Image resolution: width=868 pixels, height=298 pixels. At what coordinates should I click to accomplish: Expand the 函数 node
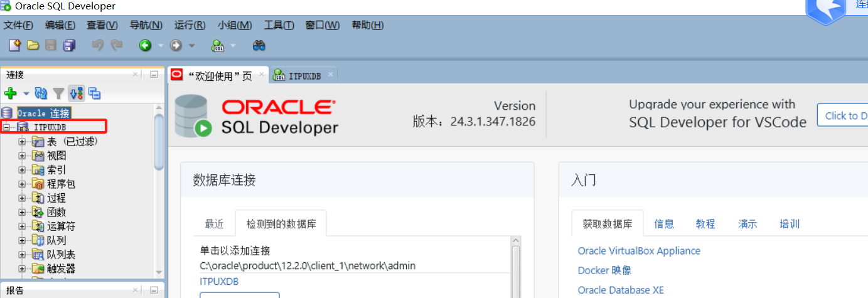pos(23,212)
